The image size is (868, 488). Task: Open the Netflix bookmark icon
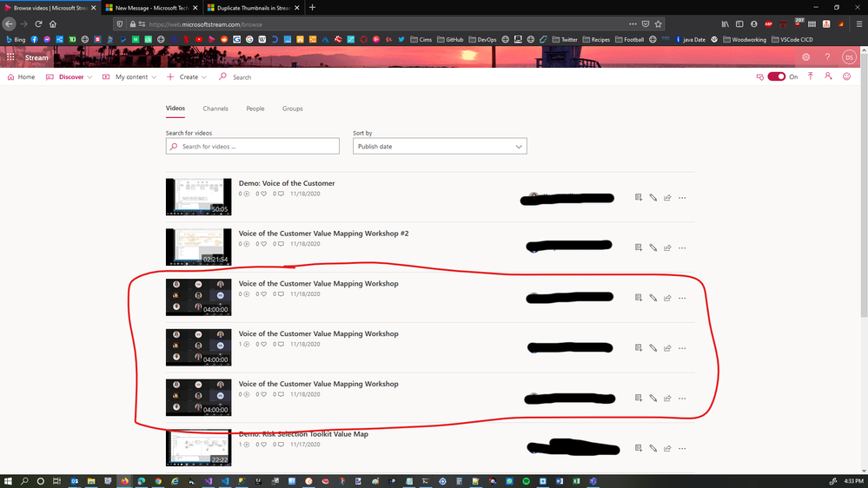[x=186, y=39]
